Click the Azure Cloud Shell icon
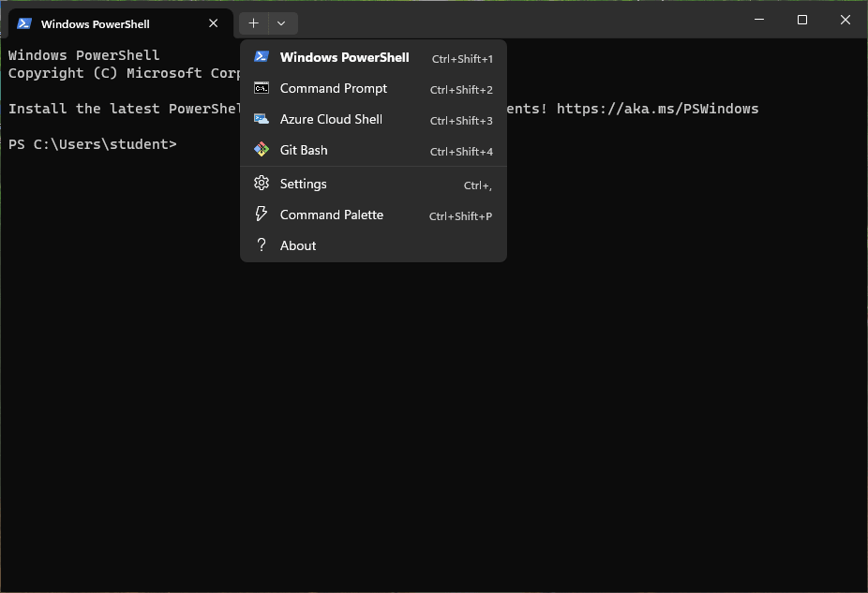 click(262, 119)
